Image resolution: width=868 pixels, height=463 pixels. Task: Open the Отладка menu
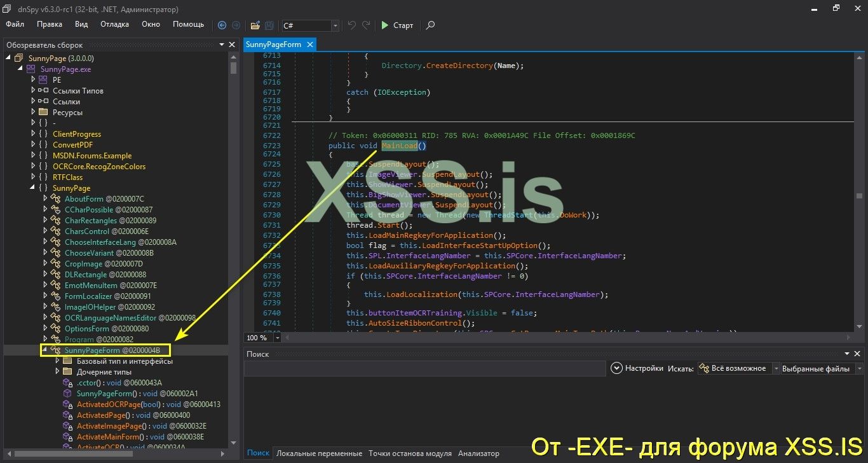(114, 24)
